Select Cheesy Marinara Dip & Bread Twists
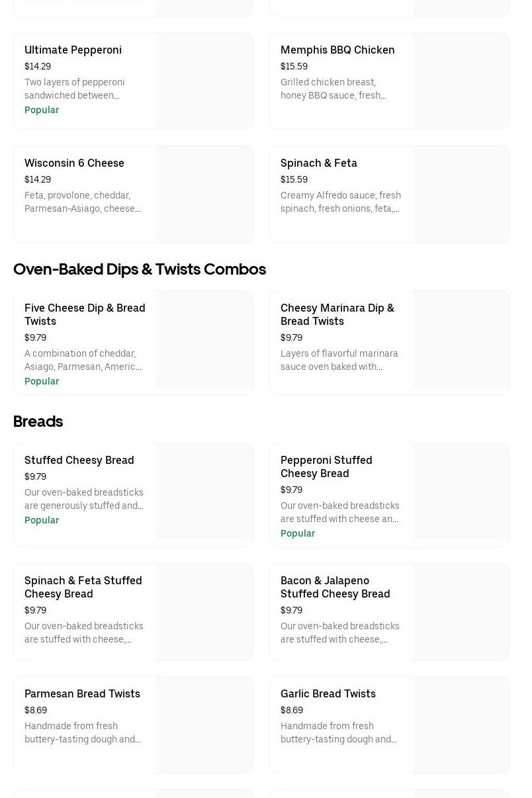 point(337,315)
